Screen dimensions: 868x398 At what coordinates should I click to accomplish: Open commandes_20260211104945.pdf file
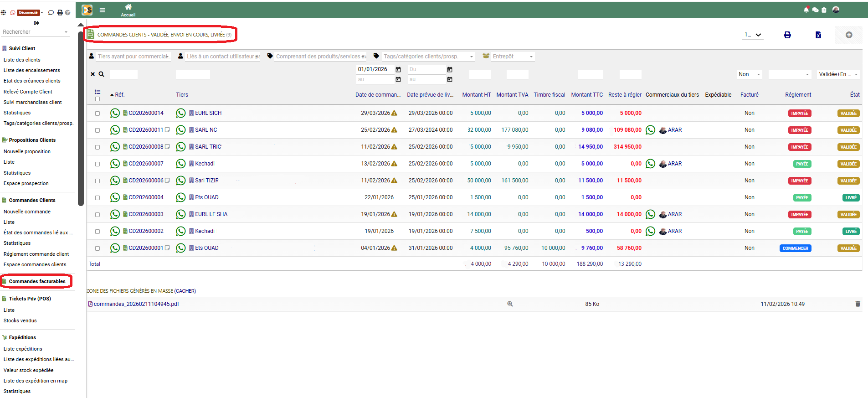[x=136, y=304]
